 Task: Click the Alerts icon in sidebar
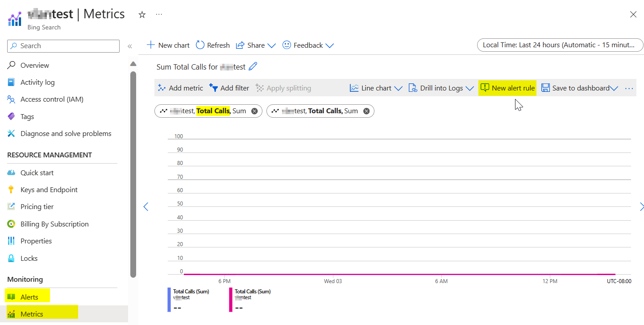(11, 297)
